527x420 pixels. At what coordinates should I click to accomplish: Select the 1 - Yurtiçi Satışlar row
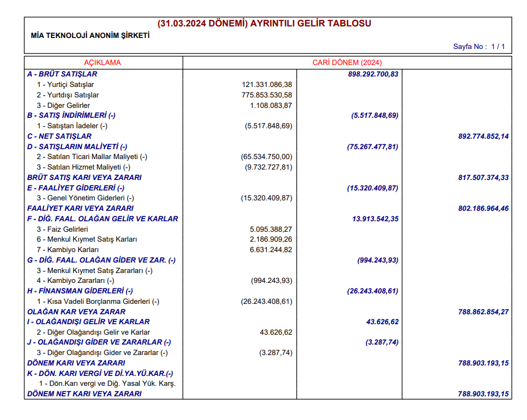65,84
